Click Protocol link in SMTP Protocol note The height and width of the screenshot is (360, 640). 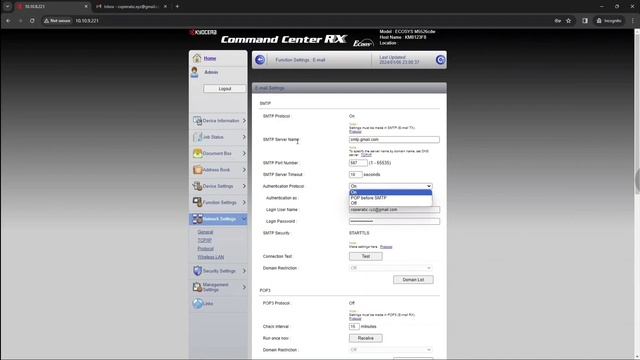click(x=355, y=132)
